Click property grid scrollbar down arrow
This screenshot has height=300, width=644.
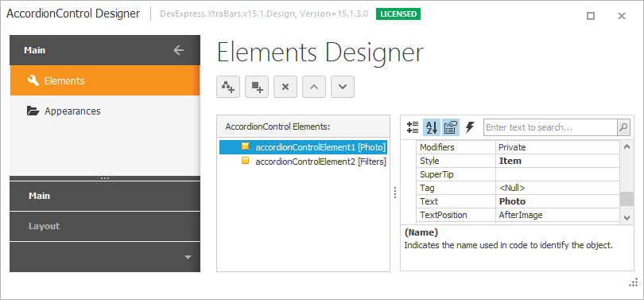tap(627, 217)
